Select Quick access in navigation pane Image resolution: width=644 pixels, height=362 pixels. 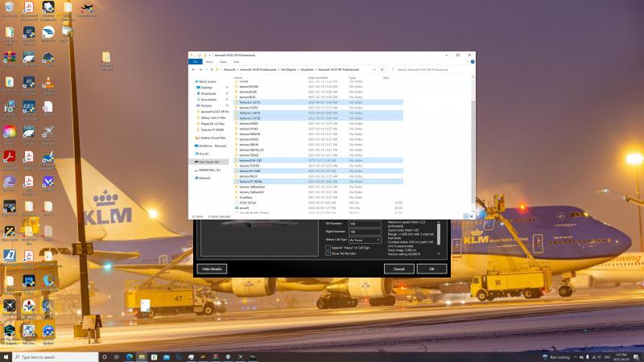[x=208, y=82]
